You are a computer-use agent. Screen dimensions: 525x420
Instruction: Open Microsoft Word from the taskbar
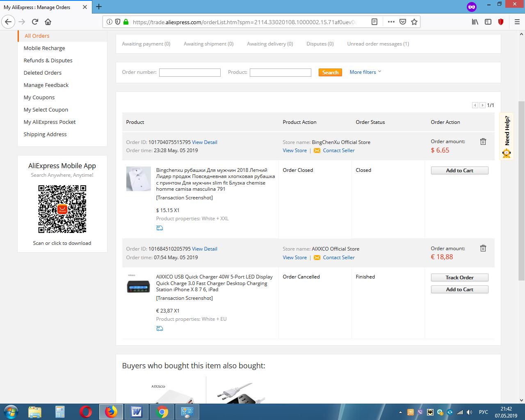coord(136,411)
